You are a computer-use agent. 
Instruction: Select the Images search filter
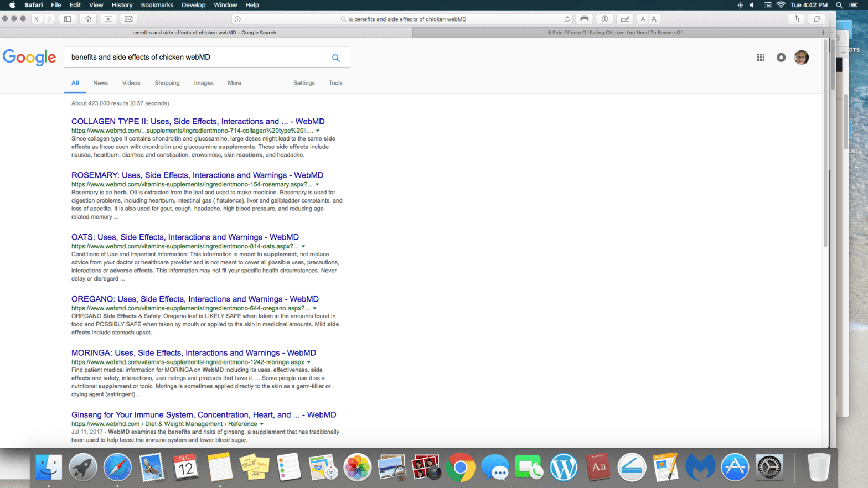(x=203, y=83)
